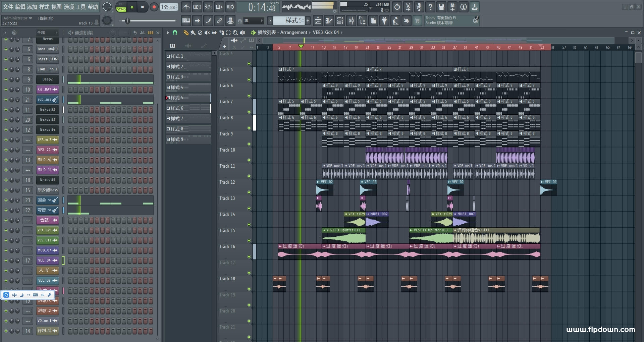644x342 pixels.
Task: Toggle the playlist snap magnet icon
Action: (175, 33)
